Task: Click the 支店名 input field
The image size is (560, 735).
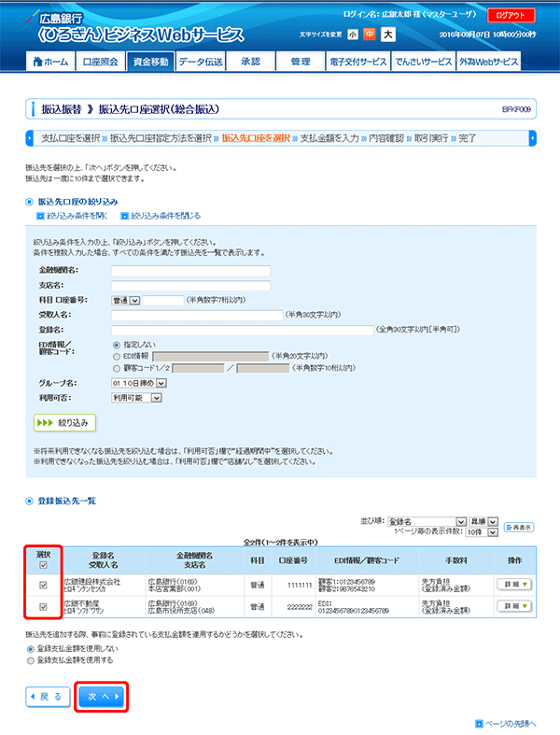Action: (x=190, y=286)
